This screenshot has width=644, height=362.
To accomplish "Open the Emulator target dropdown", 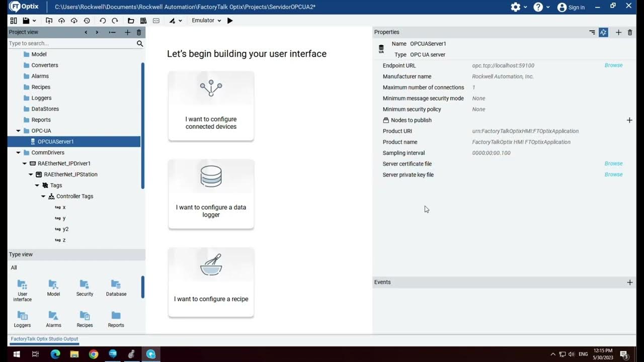I will [x=207, y=21].
